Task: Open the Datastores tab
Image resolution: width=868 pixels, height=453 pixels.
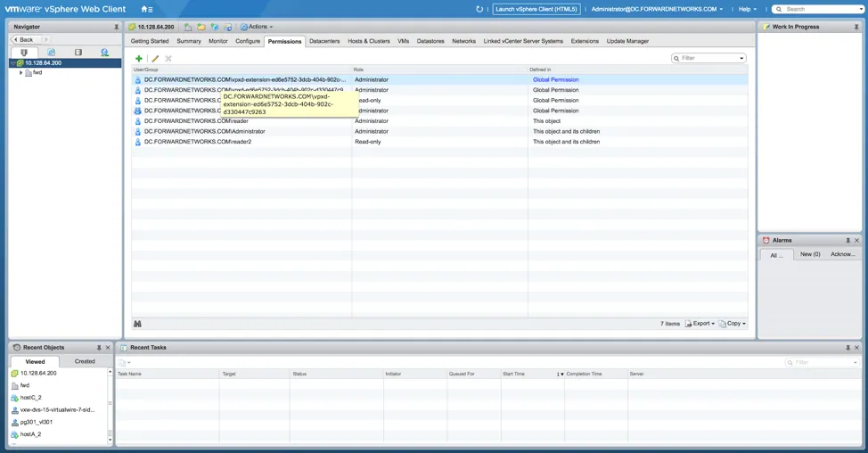Action: [430, 41]
